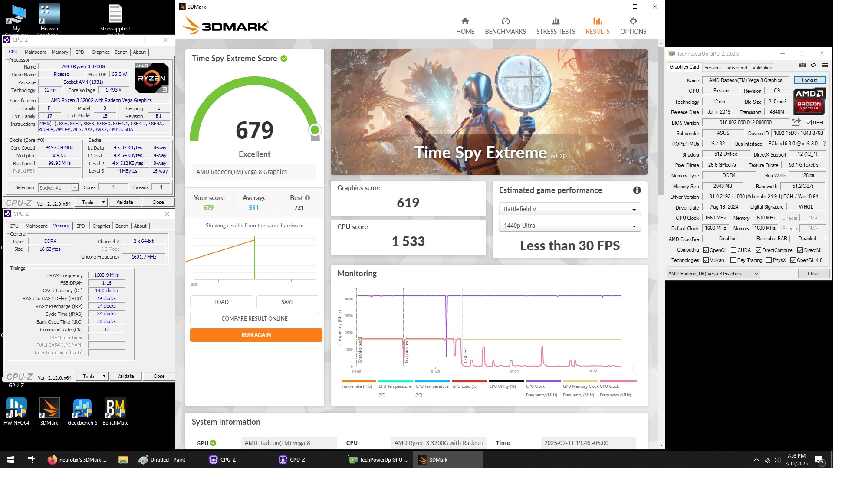
Task: Open the BENCHMARKS gauge icon
Action: coord(505,21)
